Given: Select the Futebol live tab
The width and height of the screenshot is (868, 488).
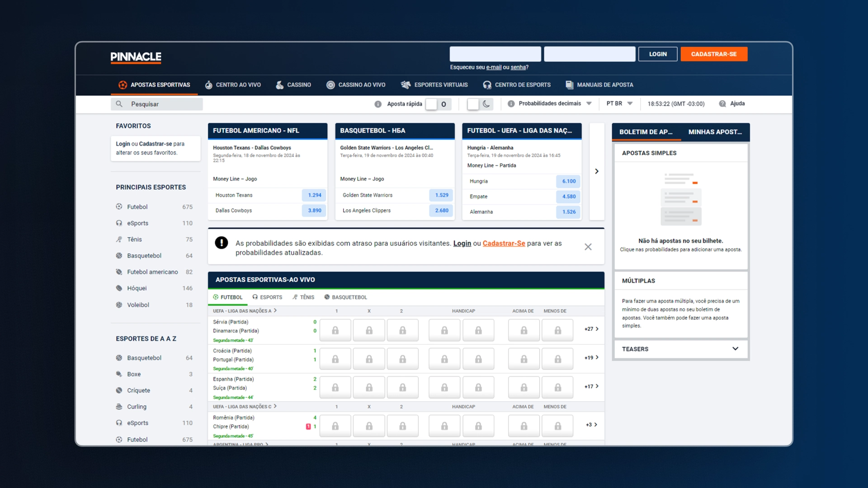Looking at the screenshot, I should point(227,297).
